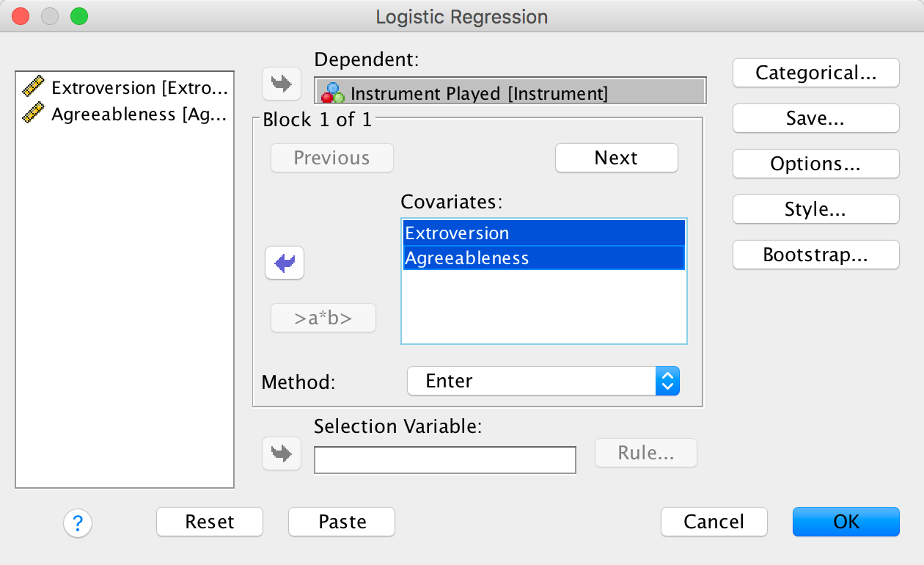Open Bootstrap settings
Screen dimensions: 924x565
point(815,255)
